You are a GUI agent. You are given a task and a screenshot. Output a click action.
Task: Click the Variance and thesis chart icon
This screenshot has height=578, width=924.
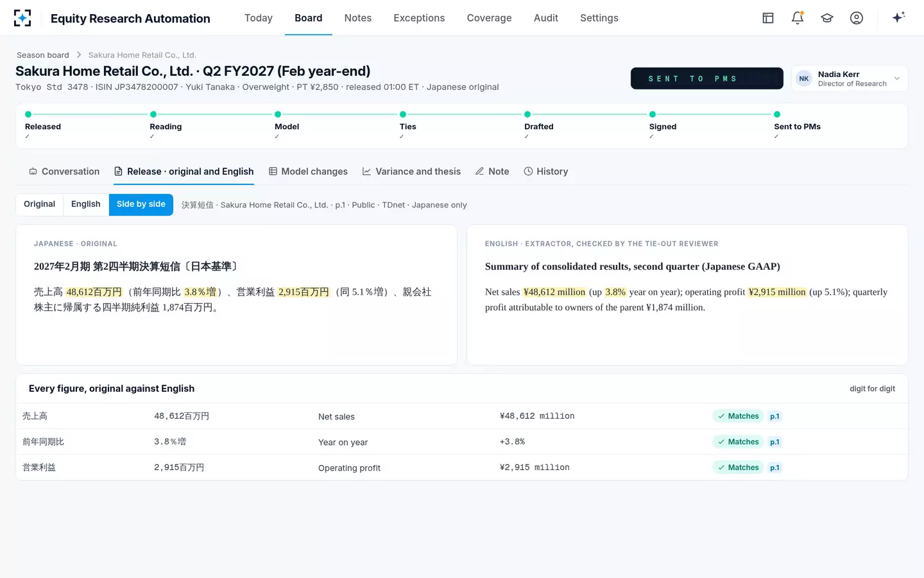[366, 171]
